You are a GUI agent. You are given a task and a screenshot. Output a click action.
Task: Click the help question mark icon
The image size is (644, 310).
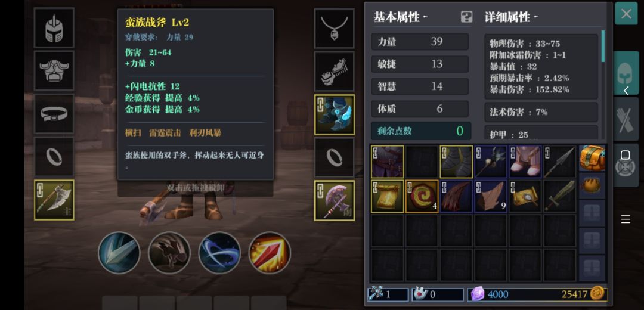click(x=466, y=17)
